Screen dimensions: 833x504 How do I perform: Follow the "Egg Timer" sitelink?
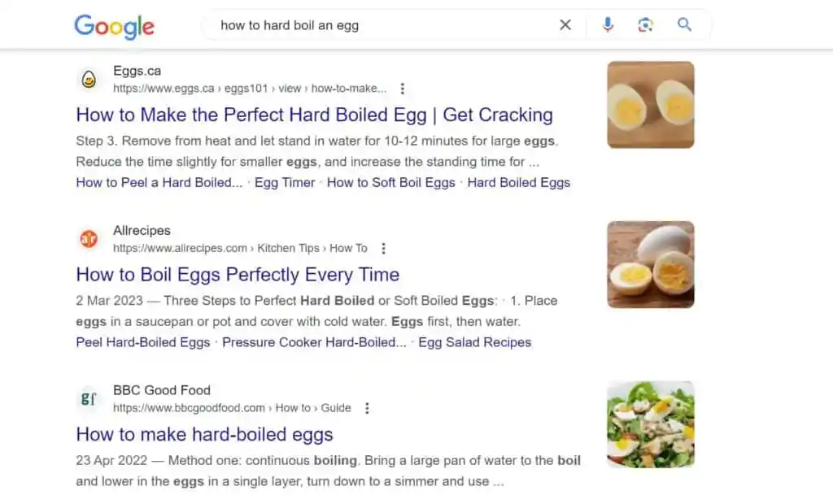point(285,182)
